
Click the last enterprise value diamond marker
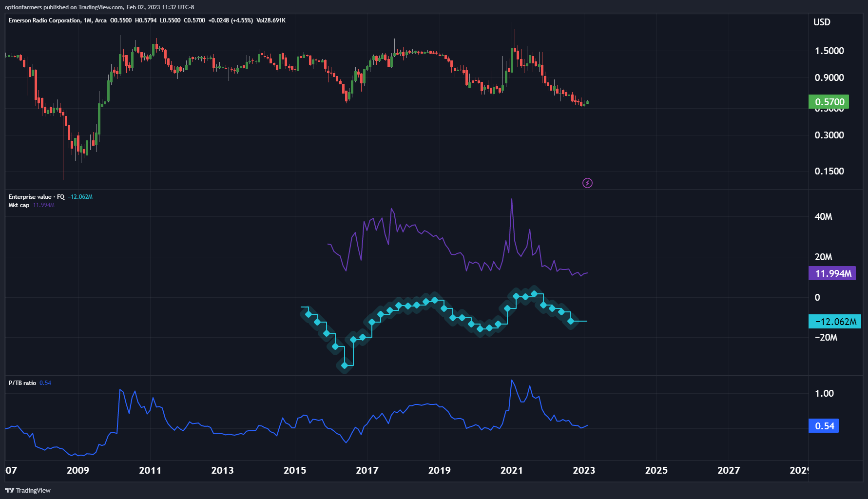[x=571, y=321]
